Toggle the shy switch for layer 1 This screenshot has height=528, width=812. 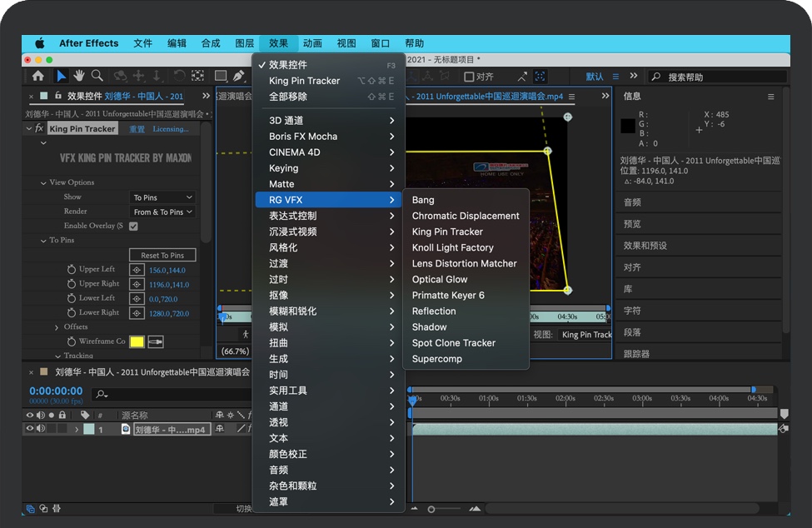click(220, 429)
